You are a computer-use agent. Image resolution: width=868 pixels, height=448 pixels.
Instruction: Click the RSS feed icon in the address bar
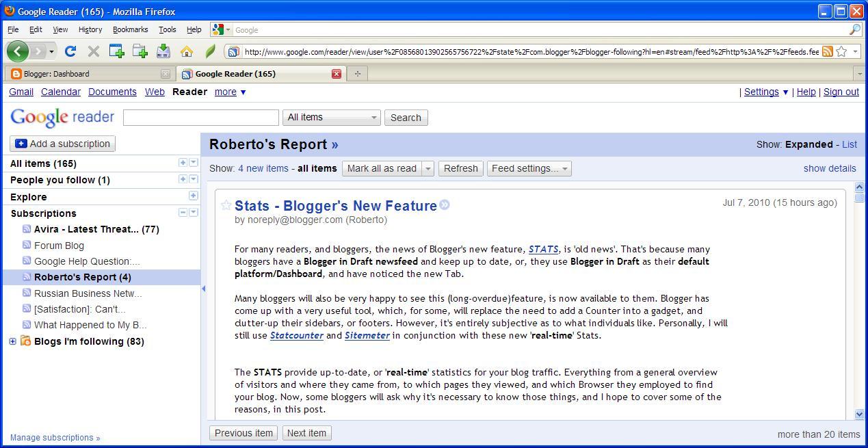click(827, 51)
